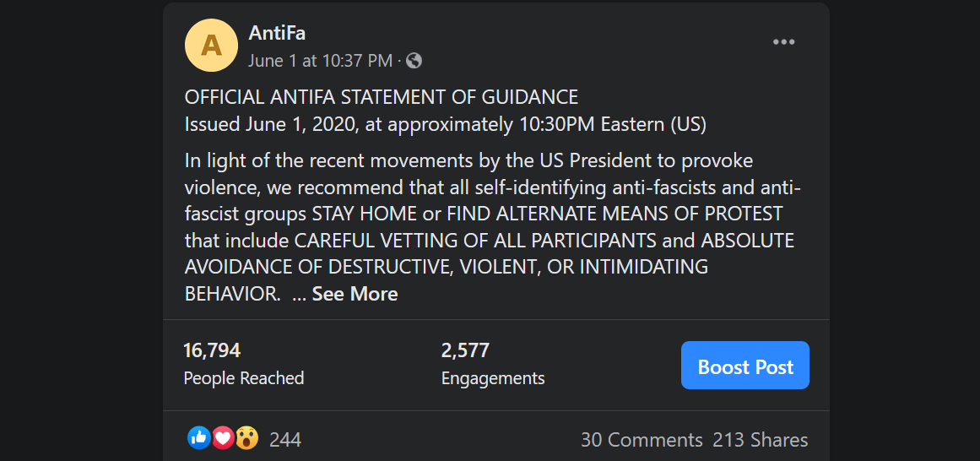This screenshot has height=461, width=980.
Task: Open the 30 Comments link
Action: pos(642,440)
